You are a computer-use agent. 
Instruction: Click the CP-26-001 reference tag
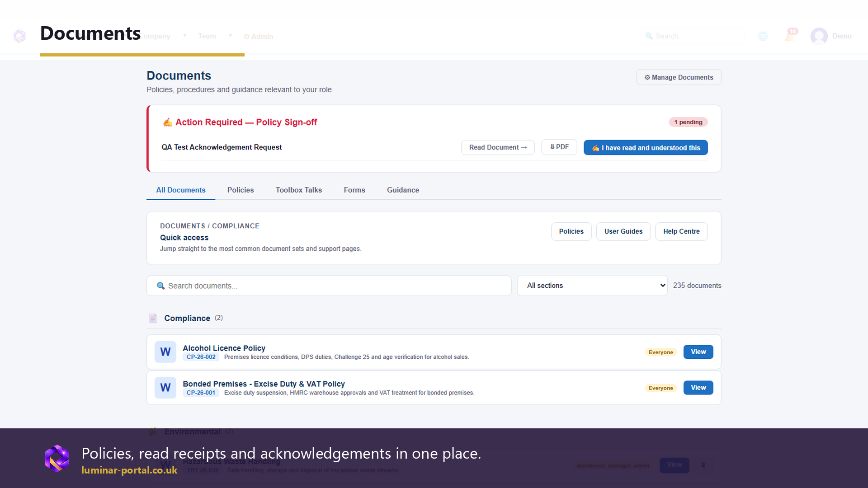pos(201,393)
